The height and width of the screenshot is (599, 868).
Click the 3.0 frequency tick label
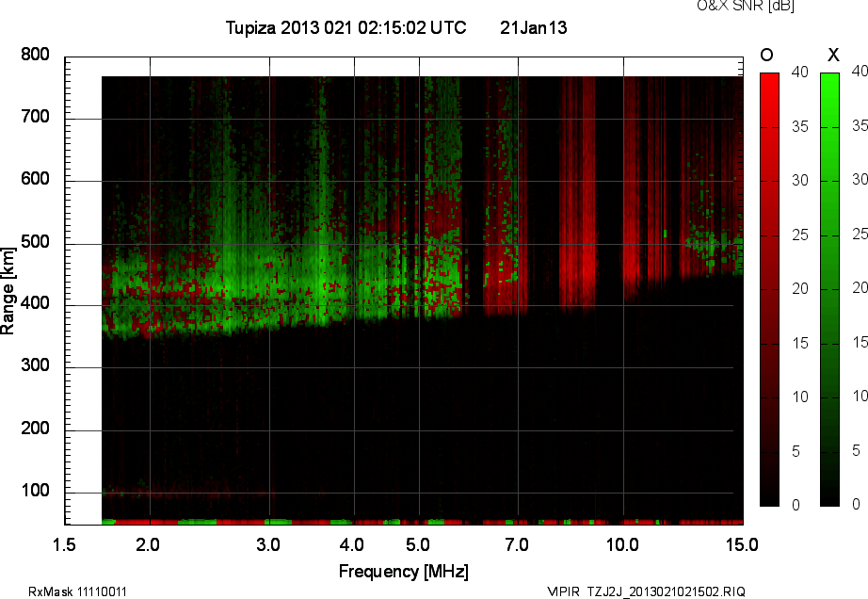(268, 544)
